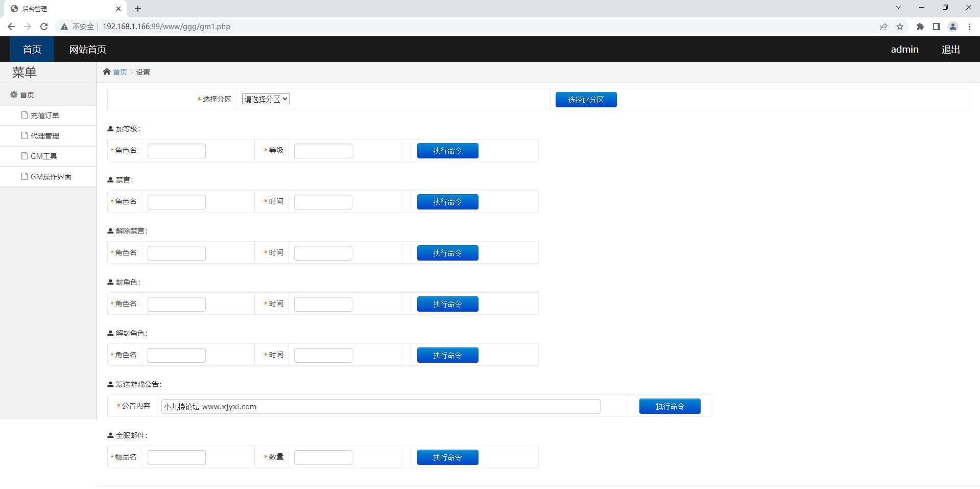Toggle the browser side panel icon

click(936, 27)
